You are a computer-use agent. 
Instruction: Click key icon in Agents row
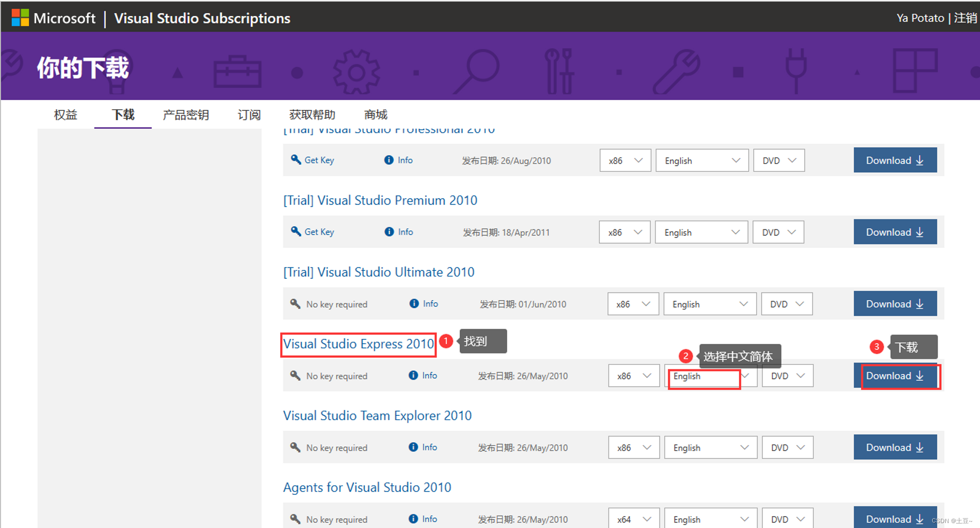click(295, 519)
